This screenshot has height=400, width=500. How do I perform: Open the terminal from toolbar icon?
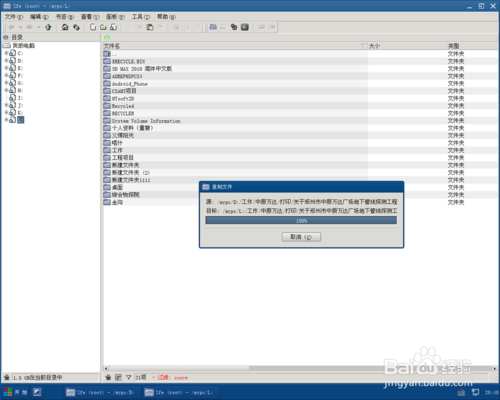click(x=245, y=27)
